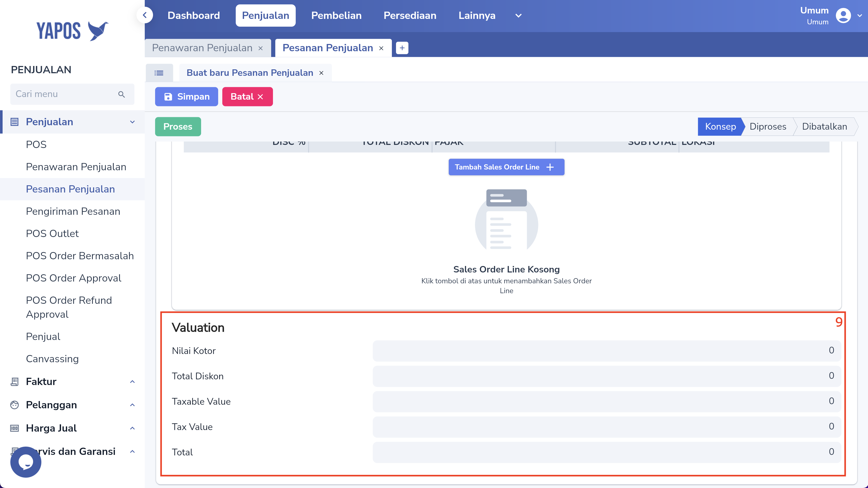Close the Penawaran Penjualan tab
Screen dimensions: 868x488
(261, 48)
